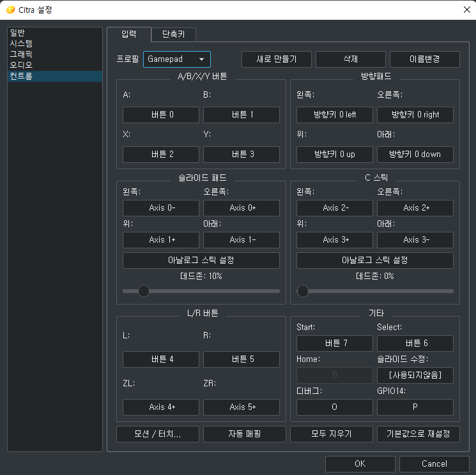Click the Axis 0+ slide pad mapping
The width and height of the screenshot is (476, 475).
pos(242,208)
